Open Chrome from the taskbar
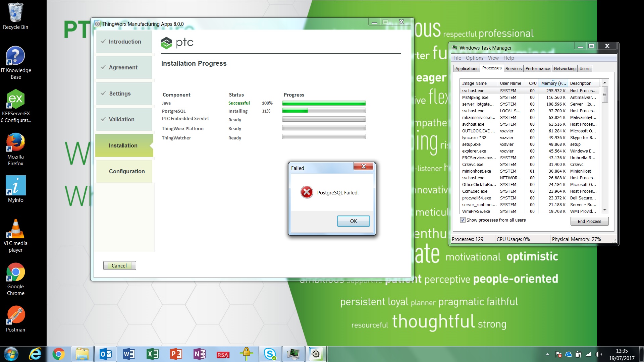Viewport: 644px width, 362px height. pos(58,354)
